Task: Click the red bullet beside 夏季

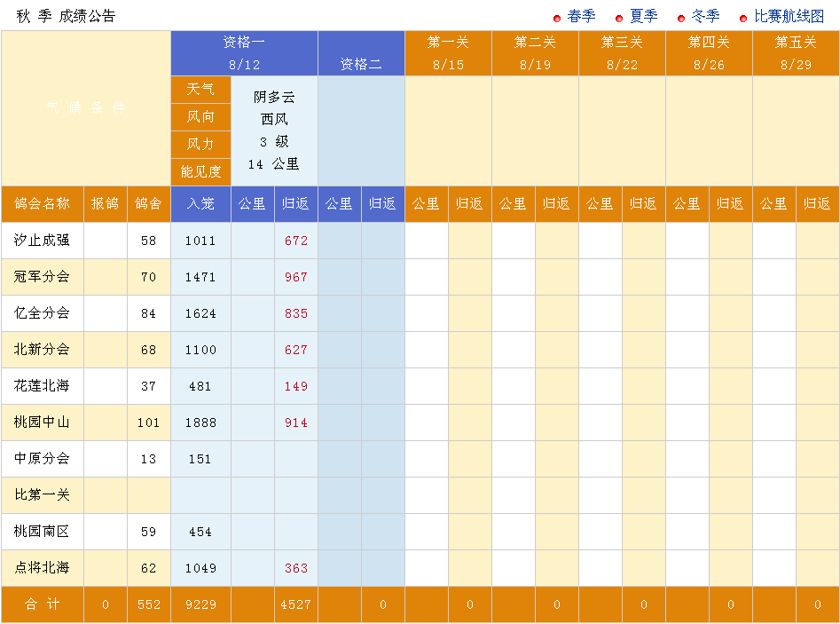Action: pos(619,19)
